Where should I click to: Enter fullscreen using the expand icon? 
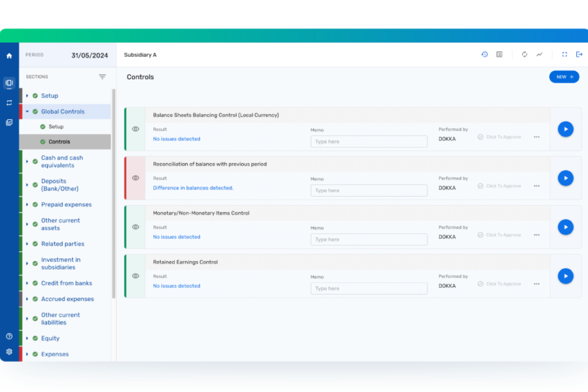click(x=565, y=54)
